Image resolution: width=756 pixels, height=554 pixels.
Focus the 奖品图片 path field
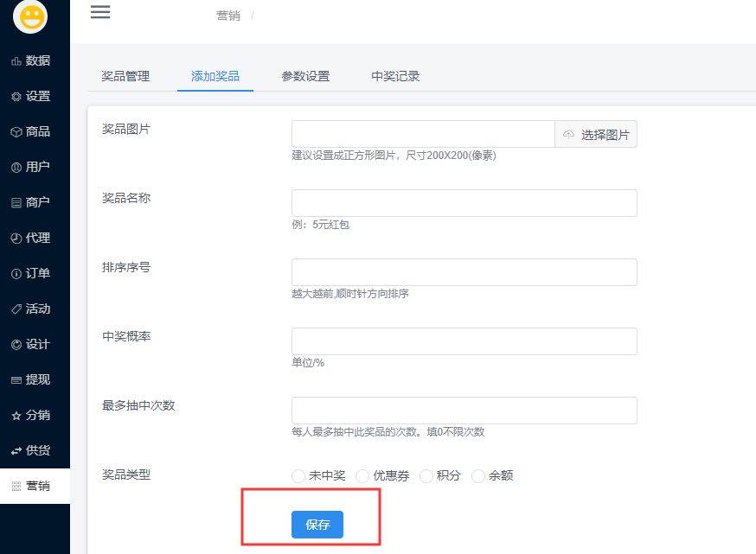coord(423,135)
